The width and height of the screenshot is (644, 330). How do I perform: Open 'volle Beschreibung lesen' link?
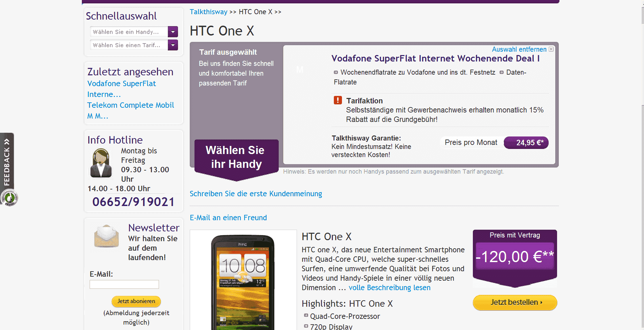coord(390,288)
